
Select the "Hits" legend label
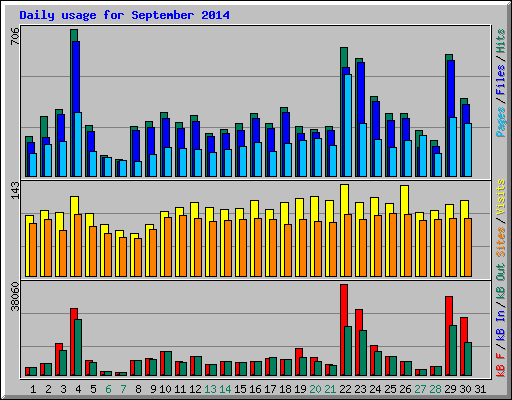coord(501,41)
